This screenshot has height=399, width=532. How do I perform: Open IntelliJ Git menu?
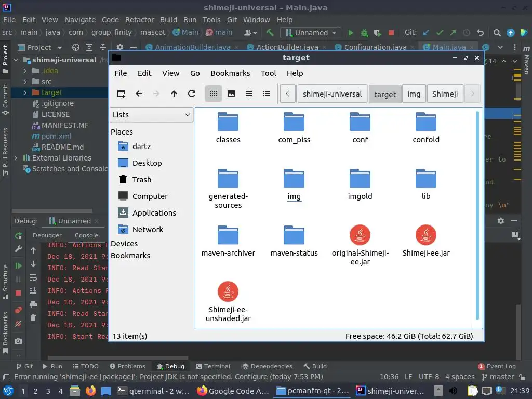click(x=232, y=20)
